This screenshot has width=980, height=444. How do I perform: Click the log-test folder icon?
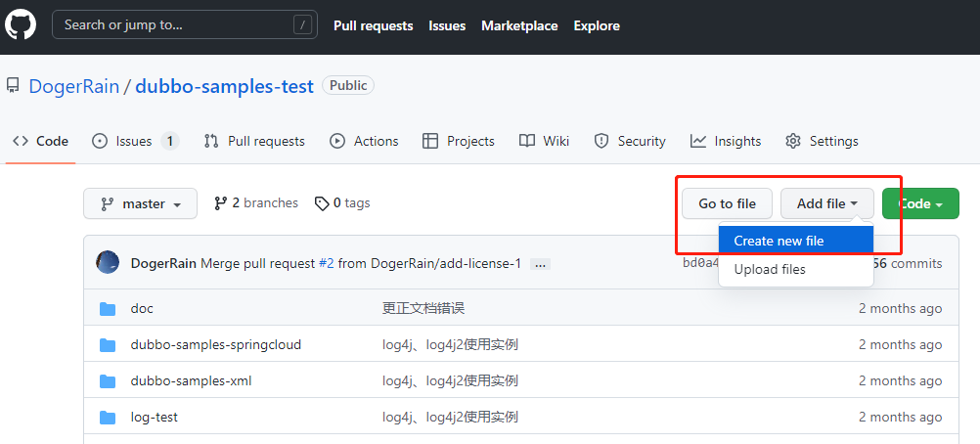[x=108, y=418]
